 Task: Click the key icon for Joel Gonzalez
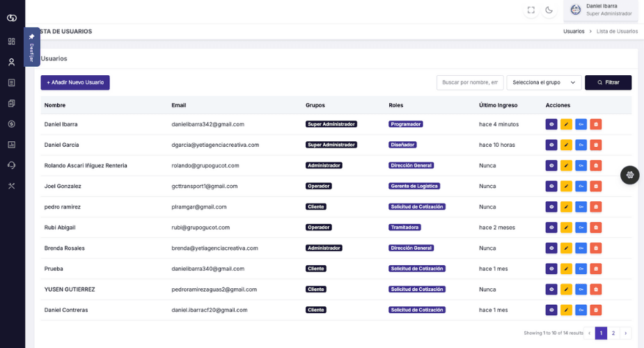(581, 187)
